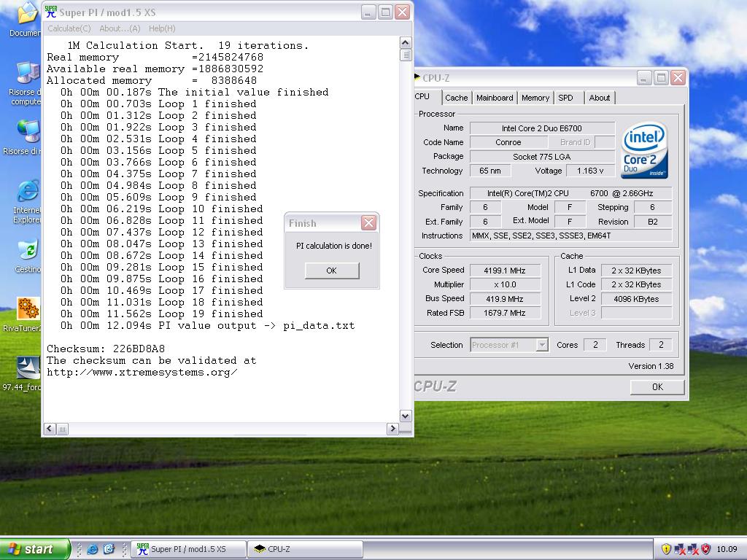747x560 pixels.
Task: Open the yellow security shield tray icon
Action: (666, 549)
